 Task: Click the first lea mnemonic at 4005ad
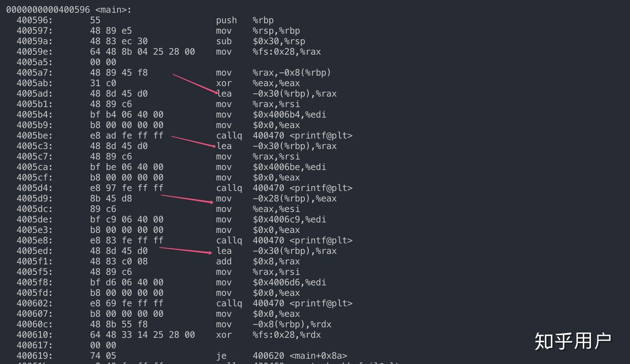224,94
